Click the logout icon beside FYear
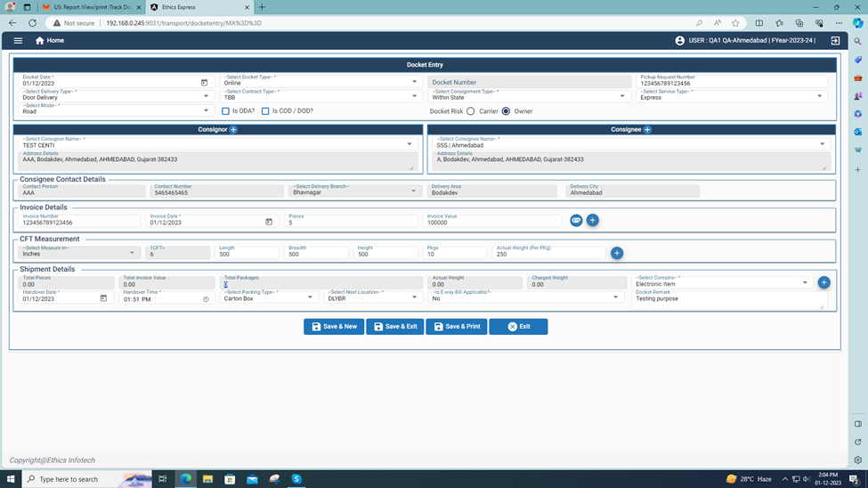This screenshot has height=488, width=868. 835,40
